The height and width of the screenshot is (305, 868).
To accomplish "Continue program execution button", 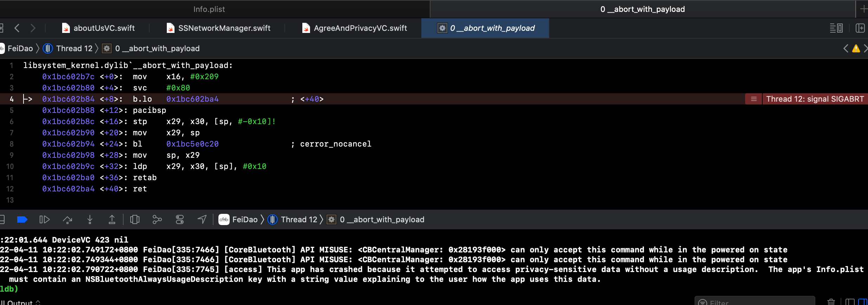I will pos(44,219).
